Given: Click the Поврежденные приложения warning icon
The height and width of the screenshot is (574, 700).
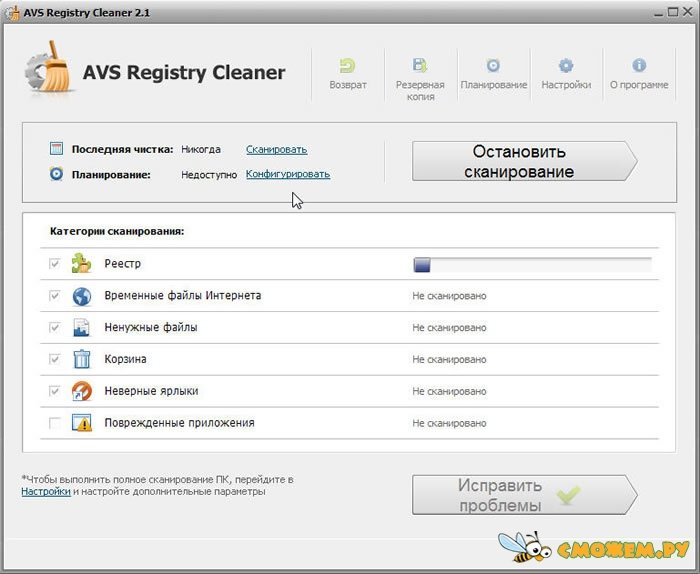Looking at the screenshot, I should click(82, 423).
